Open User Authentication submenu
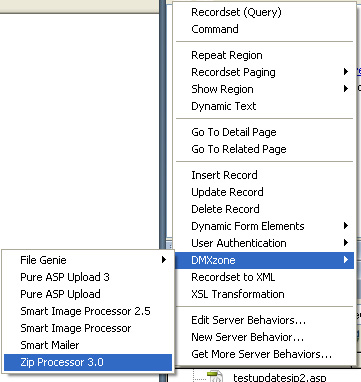The width and height of the screenshot is (361, 382). [x=264, y=243]
